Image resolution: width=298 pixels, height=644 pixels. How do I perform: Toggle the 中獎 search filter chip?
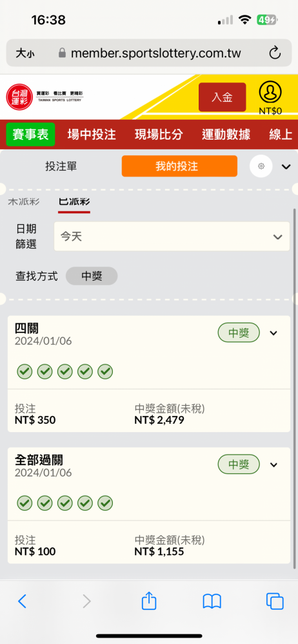point(92,276)
